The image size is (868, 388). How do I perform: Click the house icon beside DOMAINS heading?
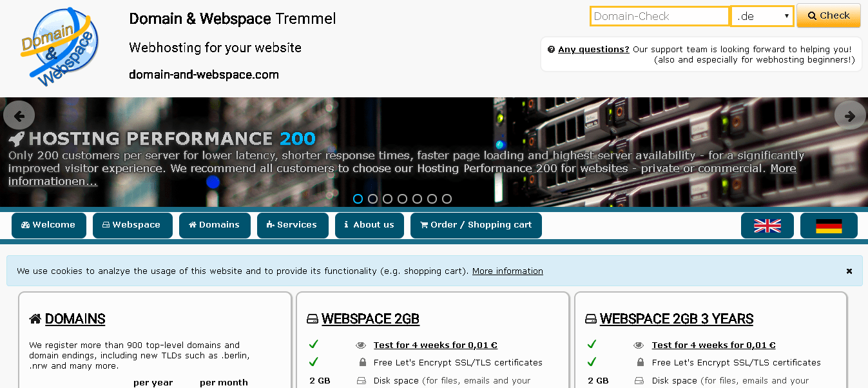[x=35, y=319]
